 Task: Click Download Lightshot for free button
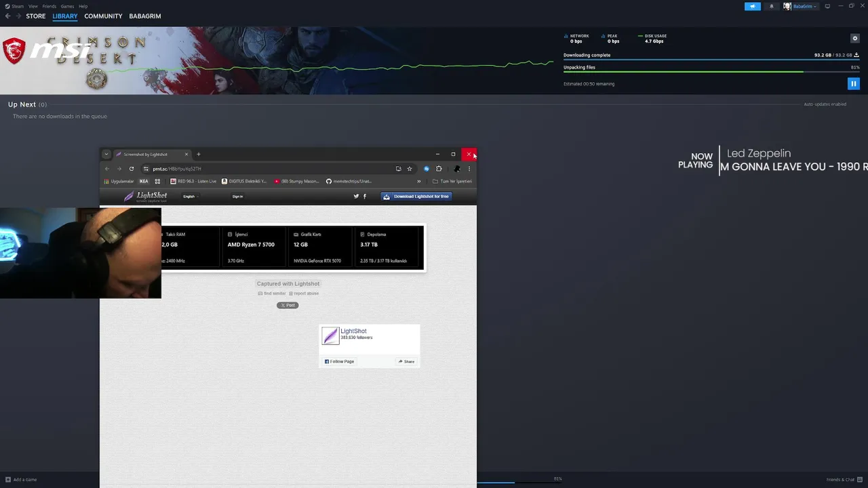[416, 197]
